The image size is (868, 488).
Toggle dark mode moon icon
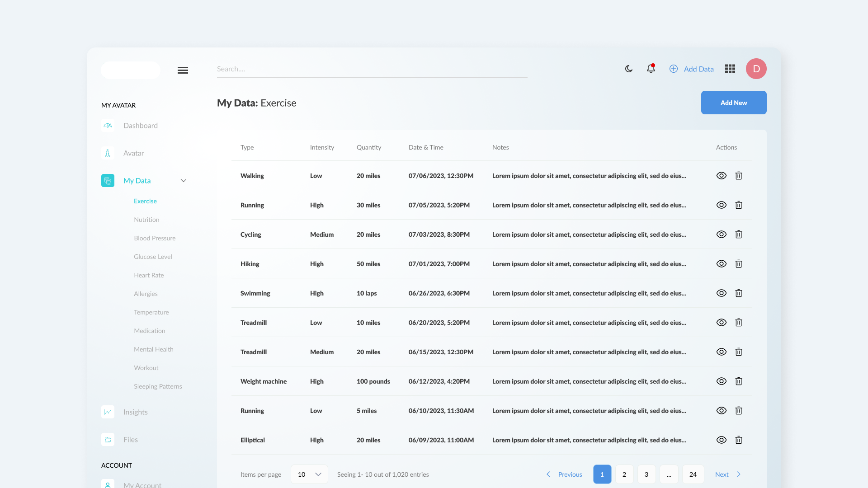pyautogui.click(x=629, y=69)
